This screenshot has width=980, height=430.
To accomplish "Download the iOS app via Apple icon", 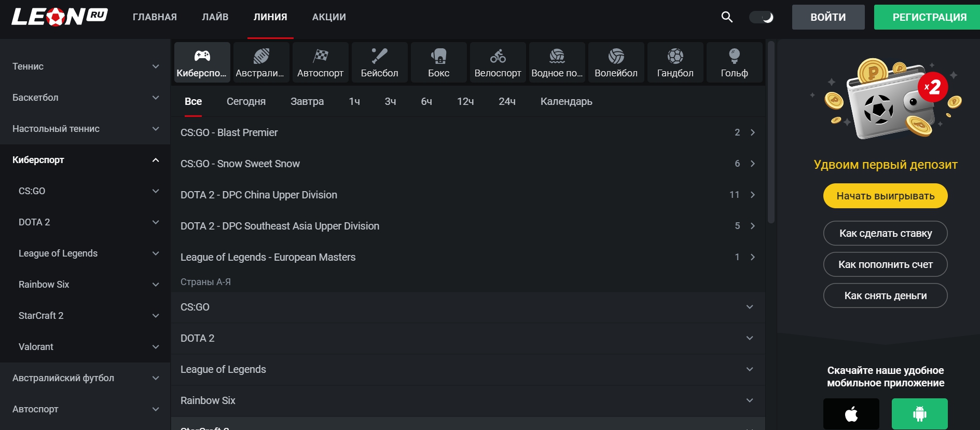I will pyautogui.click(x=851, y=414).
